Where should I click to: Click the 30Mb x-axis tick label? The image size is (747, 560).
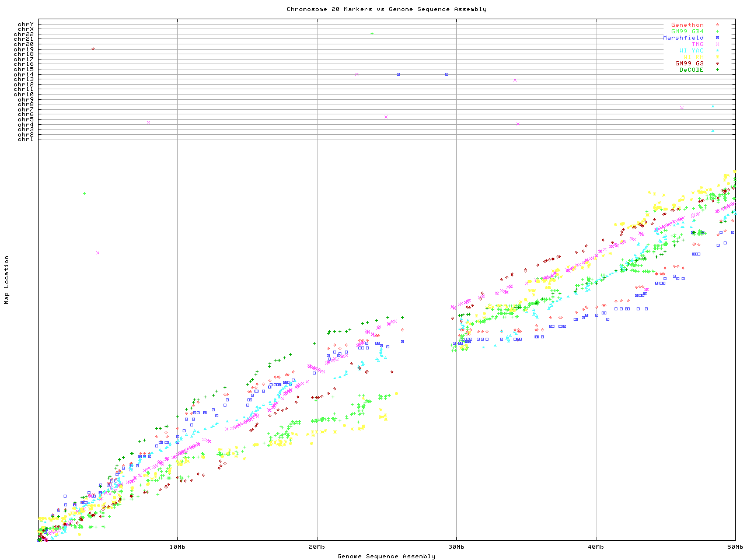point(456,547)
